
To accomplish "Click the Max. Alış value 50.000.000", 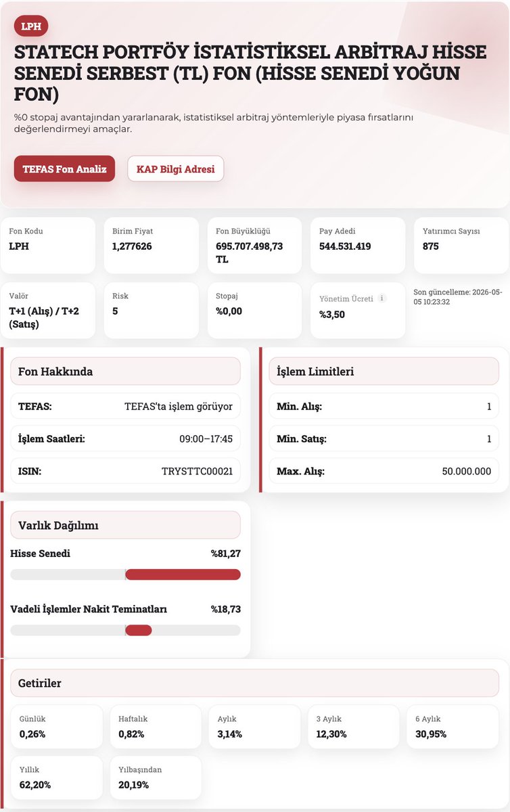I will (x=466, y=471).
